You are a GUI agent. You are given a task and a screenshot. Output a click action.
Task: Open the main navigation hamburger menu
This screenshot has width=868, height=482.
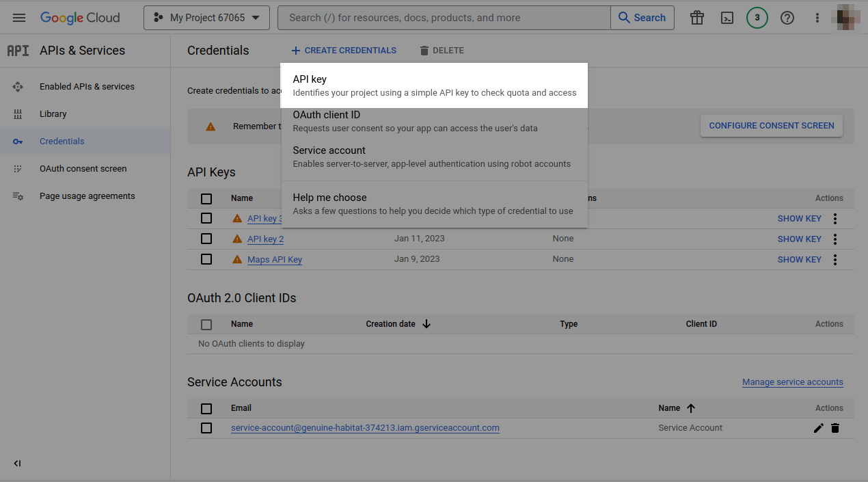click(19, 18)
